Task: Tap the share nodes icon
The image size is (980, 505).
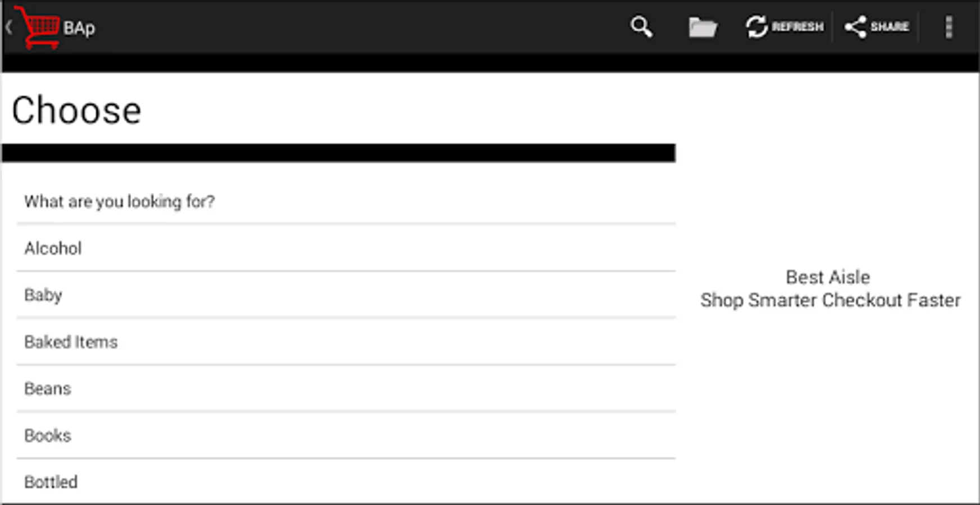Action: (855, 27)
